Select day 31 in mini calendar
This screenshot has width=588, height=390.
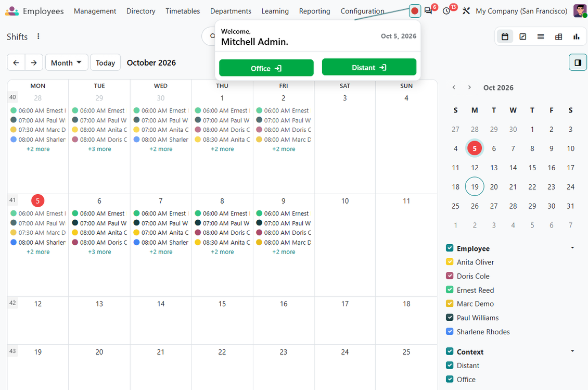[x=570, y=206]
